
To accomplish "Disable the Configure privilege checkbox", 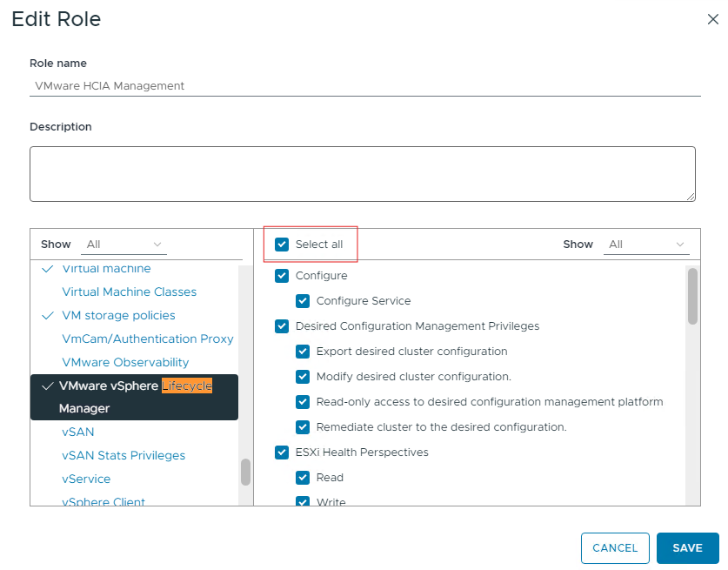I will point(282,275).
